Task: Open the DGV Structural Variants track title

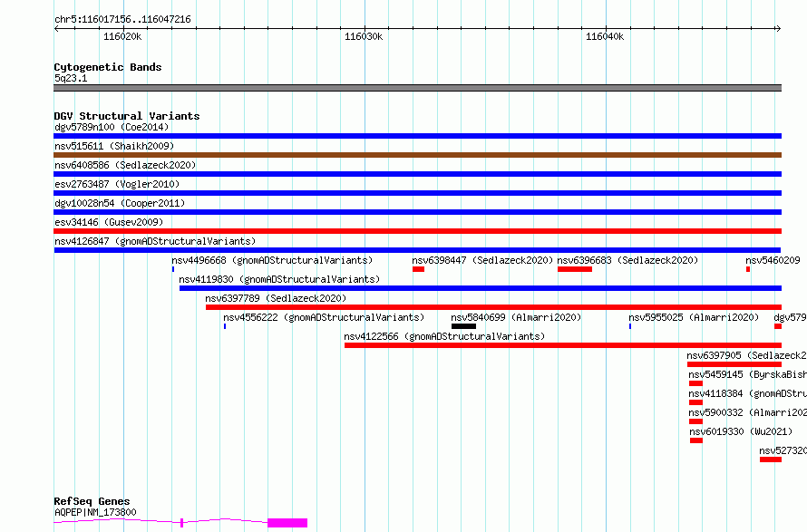Action: click(x=127, y=116)
